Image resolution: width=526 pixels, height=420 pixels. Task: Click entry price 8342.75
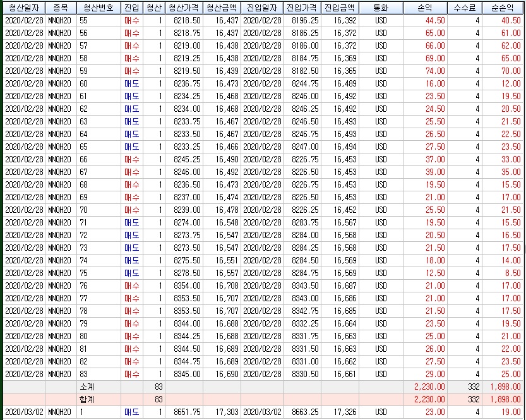(x=302, y=311)
